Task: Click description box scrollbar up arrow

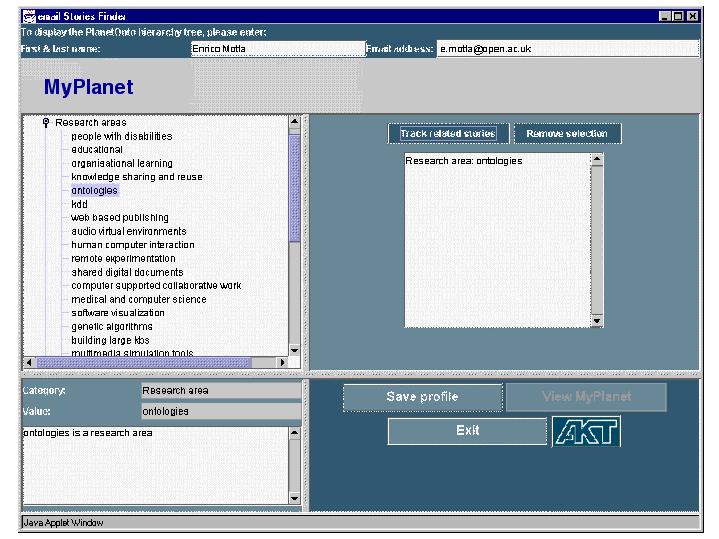Action: point(294,433)
